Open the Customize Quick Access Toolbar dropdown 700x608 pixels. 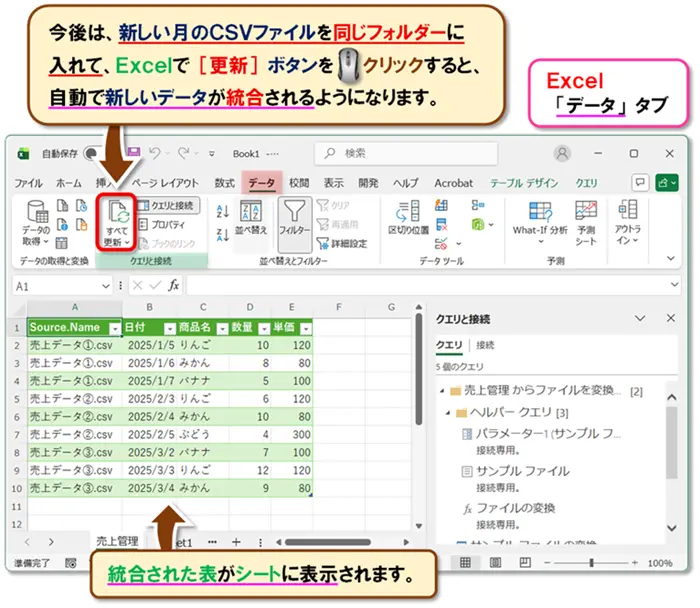(212, 154)
